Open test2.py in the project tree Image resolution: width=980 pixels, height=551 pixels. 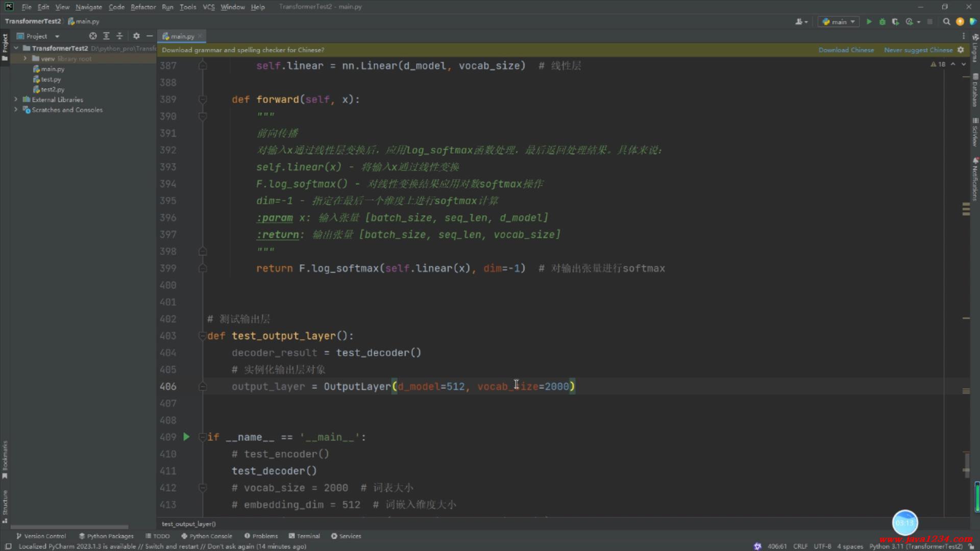(x=53, y=89)
